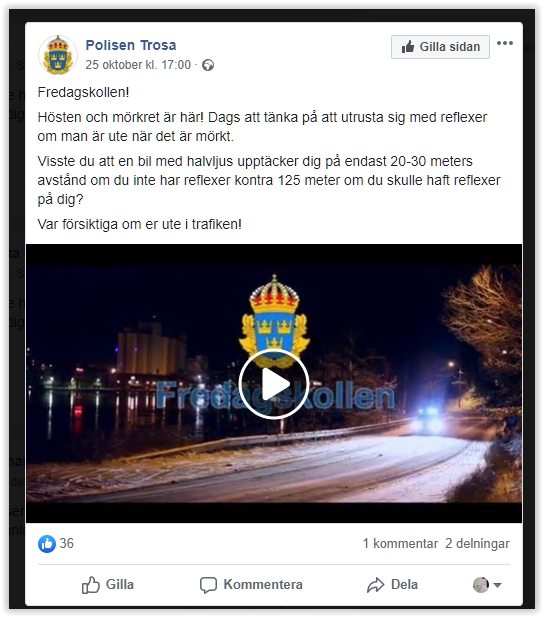This screenshot has width=543, height=617.
Task: Click the thumbs-up icon inside Gilla sidan
Action: click(408, 47)
